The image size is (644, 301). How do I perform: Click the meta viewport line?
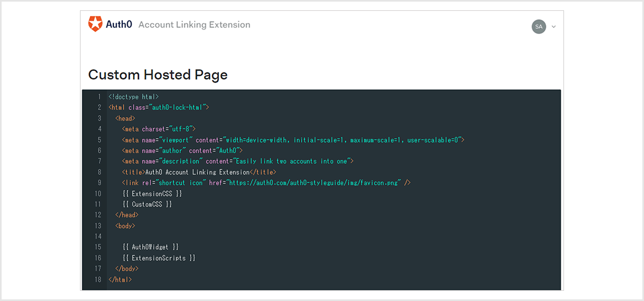(293, 140)
